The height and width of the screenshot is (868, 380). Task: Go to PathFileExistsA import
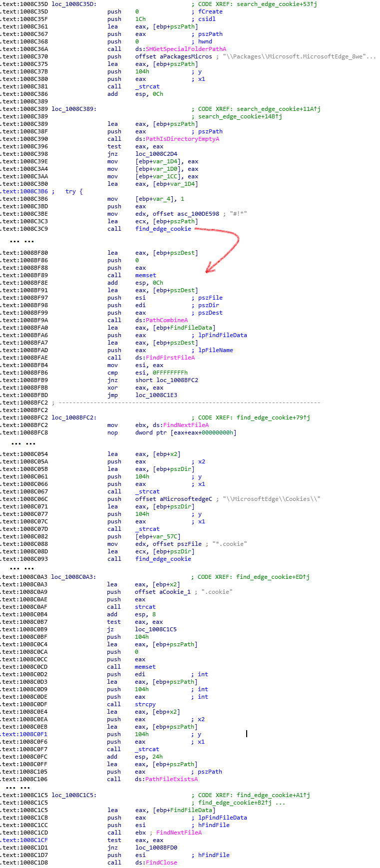pyautogui.click(x=171, y=779)
